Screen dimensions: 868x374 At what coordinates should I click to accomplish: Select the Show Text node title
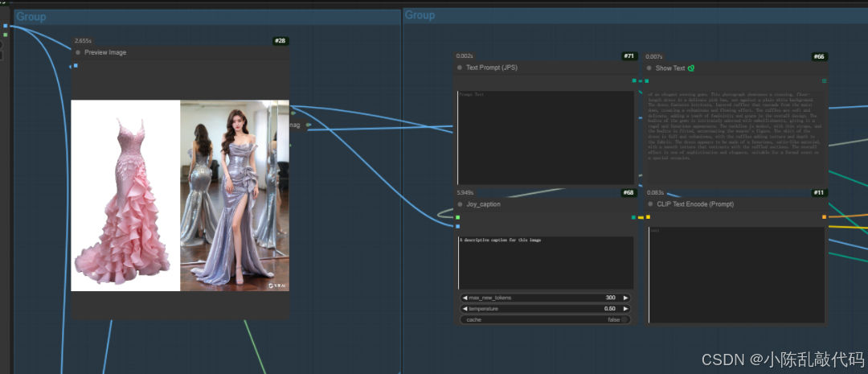tap(670, 68)
